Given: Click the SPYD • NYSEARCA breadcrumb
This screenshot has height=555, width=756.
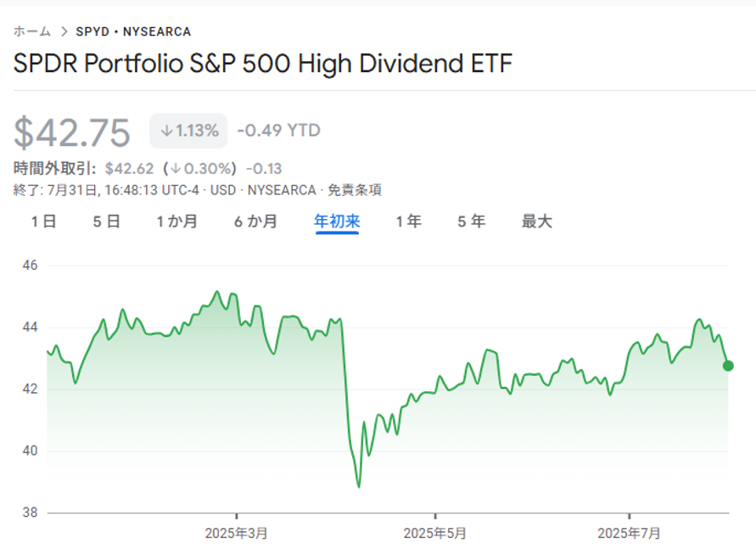Looking at the screenshot, I should (133, 31).
